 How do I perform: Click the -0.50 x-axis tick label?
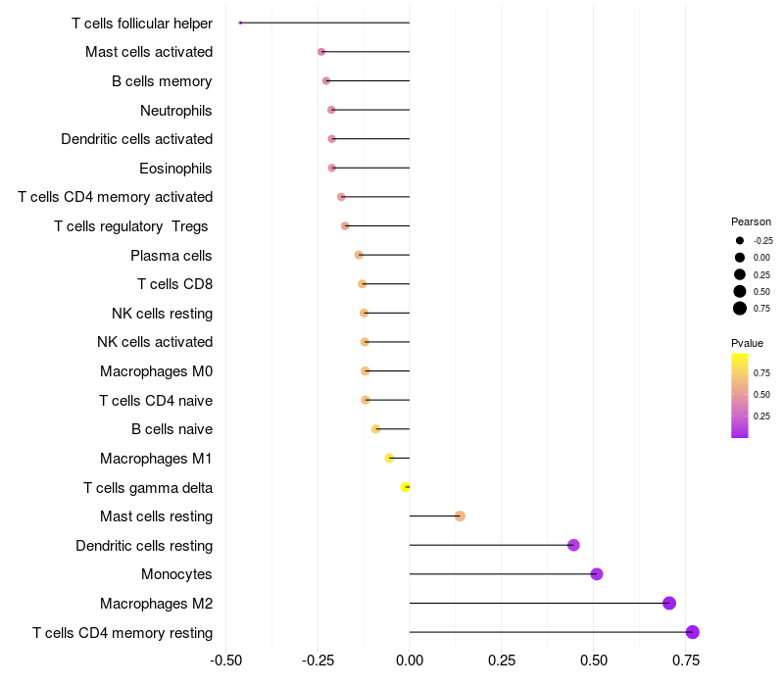click(225, 661)
